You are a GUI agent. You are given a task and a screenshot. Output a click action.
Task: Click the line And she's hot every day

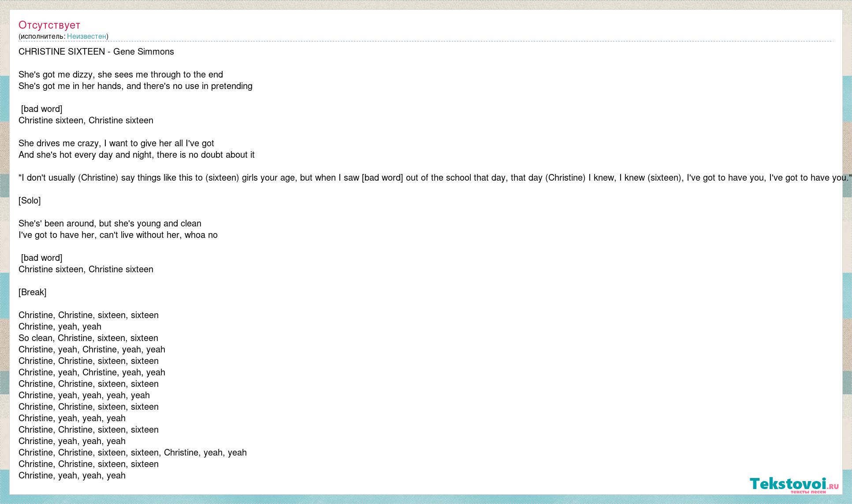point(137,155)
